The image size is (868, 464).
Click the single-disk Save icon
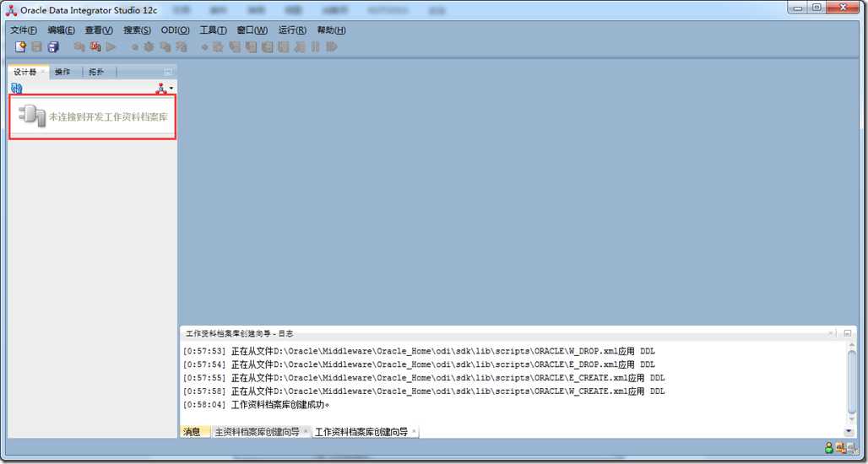point(37,47)
